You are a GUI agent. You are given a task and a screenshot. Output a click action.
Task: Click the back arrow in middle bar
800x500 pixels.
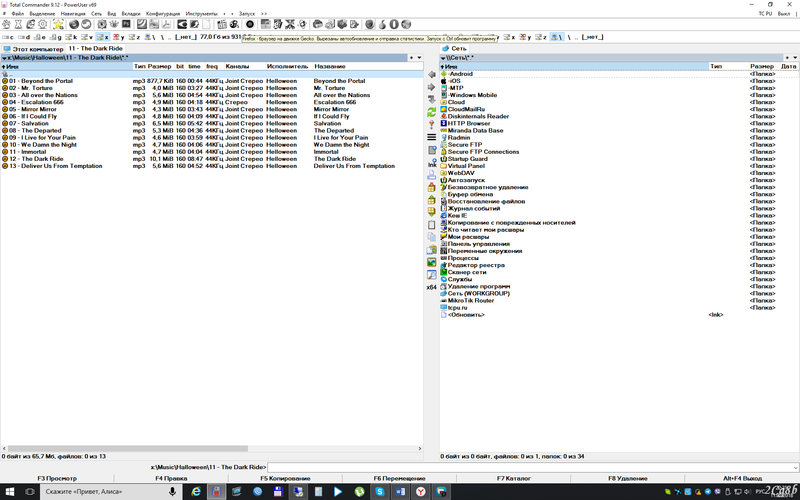tap(432, 74)
